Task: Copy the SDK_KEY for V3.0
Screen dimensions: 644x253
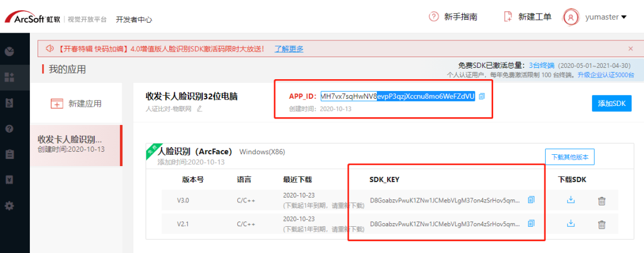Action: click(531, 200)
